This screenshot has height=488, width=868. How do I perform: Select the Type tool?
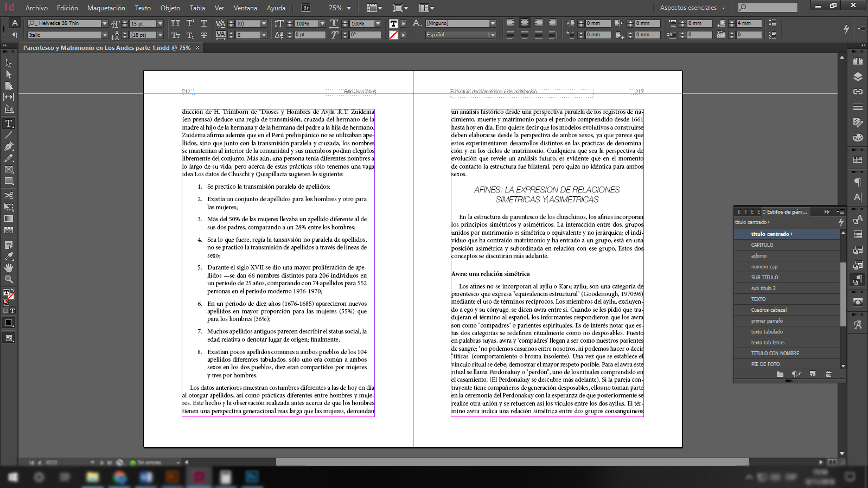[x=9, y=124]
